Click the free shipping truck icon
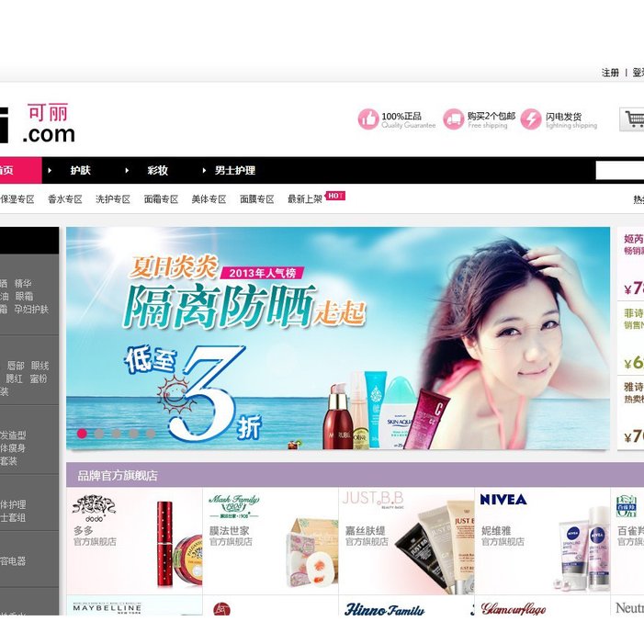This screenshot has height=644, width=644. 454,119
